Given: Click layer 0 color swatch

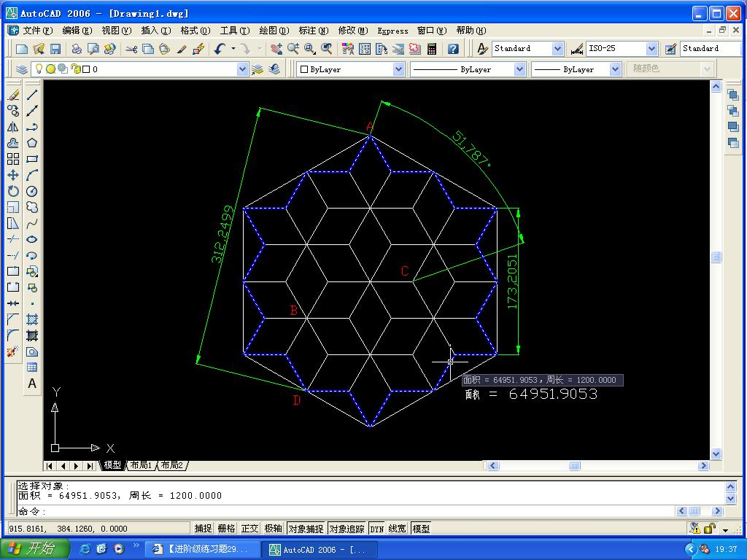Looking at the screenshot, I should 86,69.
